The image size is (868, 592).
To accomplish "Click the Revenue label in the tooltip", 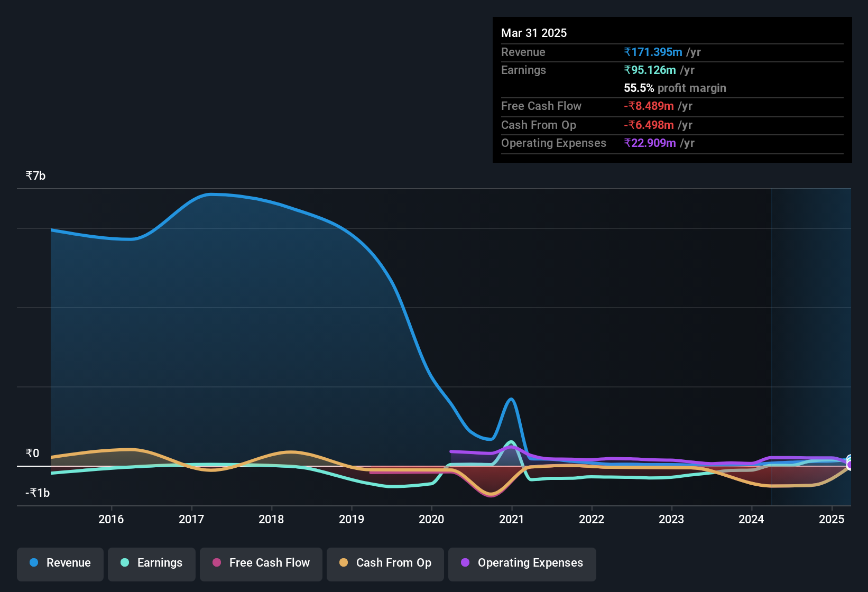I will click(x=523, y=52).
